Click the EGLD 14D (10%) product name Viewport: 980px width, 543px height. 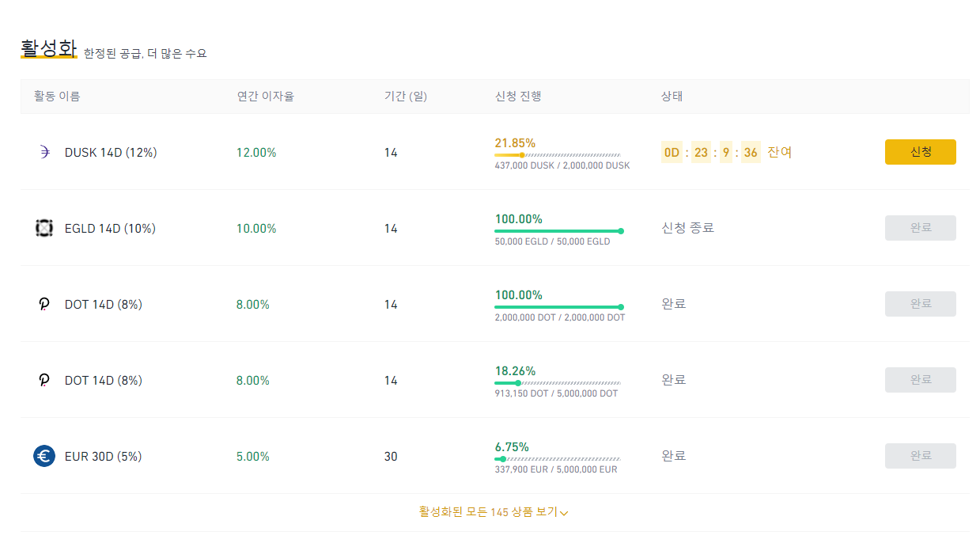click(x=110, y=229)
